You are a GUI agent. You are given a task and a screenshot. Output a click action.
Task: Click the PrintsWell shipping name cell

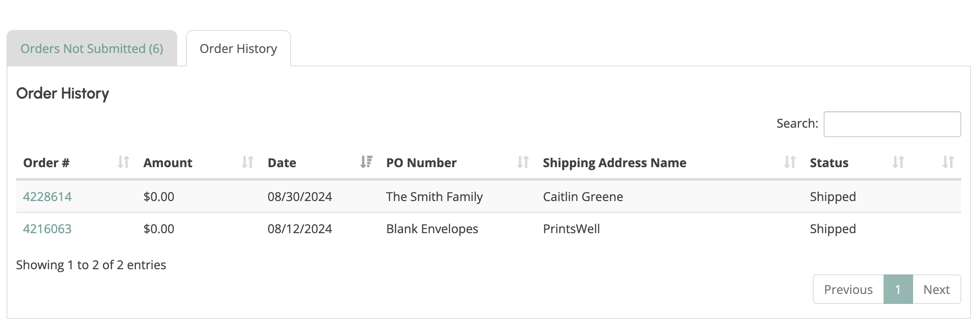tap(571, 229)
